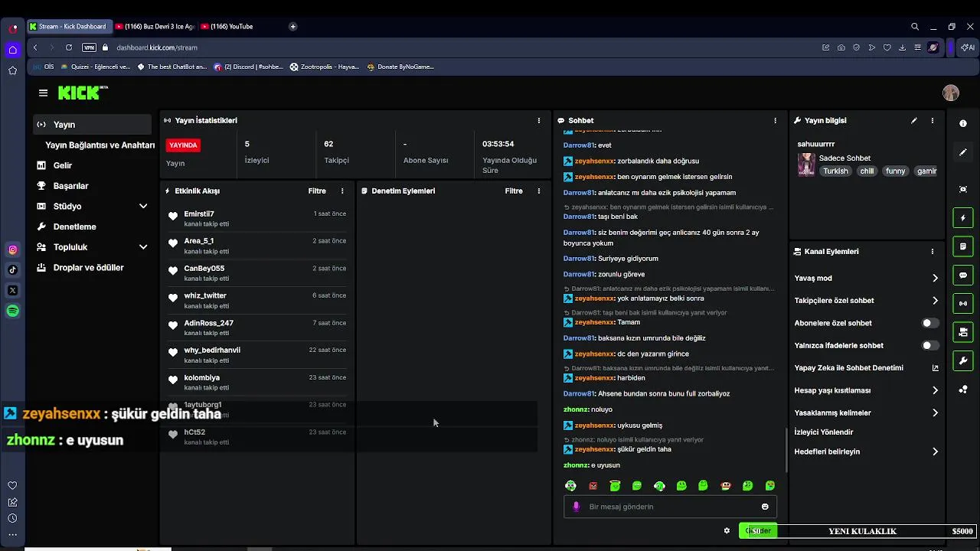Open the profile avatar at top right

951,93
